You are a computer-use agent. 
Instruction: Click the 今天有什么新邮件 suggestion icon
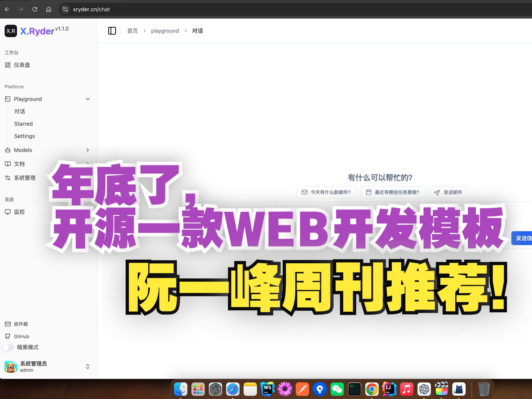[305, 192]
